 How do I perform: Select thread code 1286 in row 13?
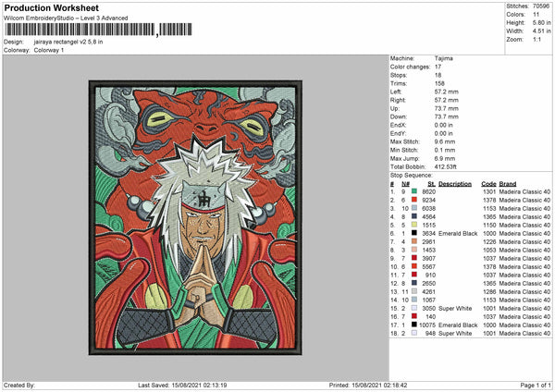489,292
